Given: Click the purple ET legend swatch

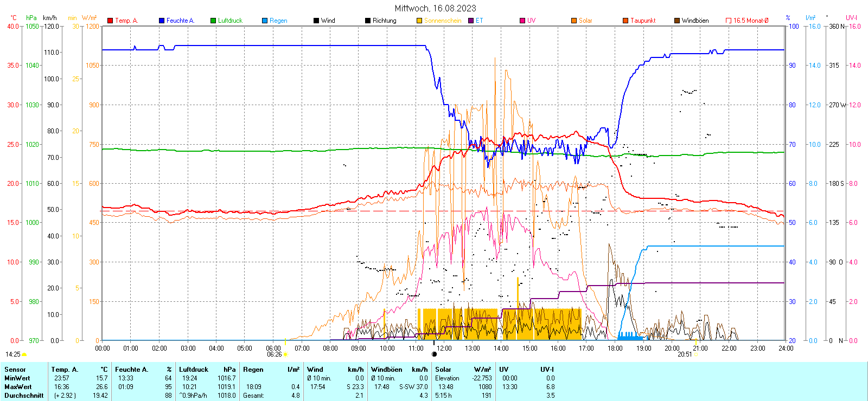Looking at the screenshot, I should 471,21.
